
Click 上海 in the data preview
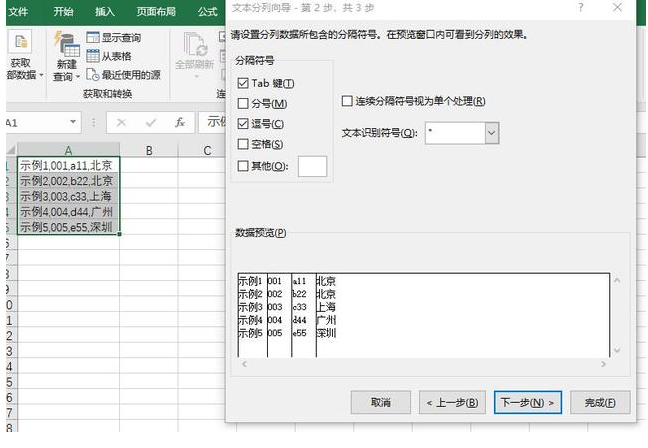pyautogui.click(x=326, y=307)
